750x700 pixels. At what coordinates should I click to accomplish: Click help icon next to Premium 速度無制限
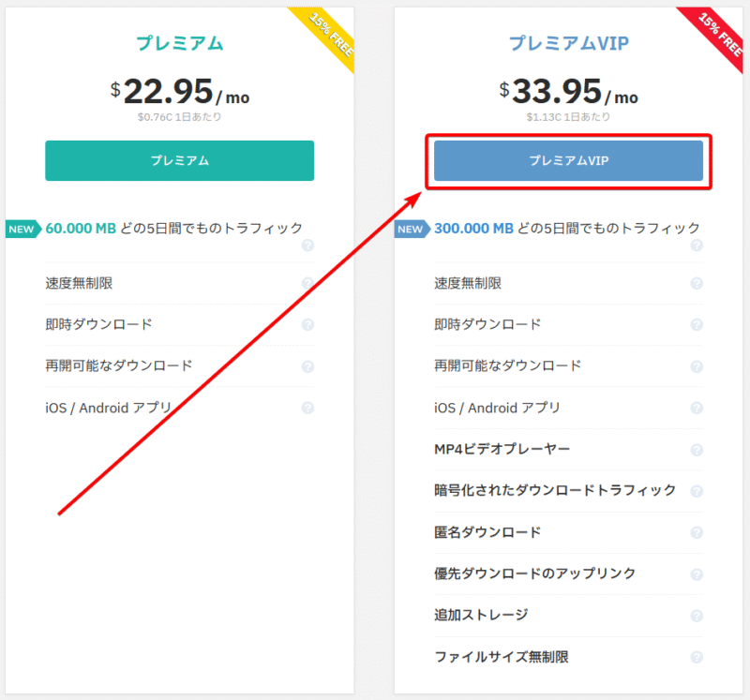pos(307,283)
